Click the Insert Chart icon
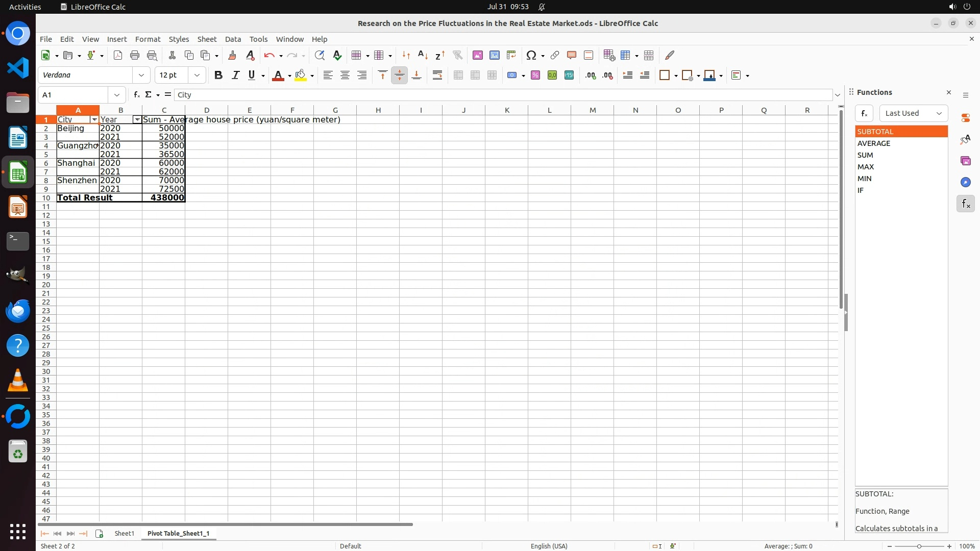 pyautogui.click(x=494, y=55)
